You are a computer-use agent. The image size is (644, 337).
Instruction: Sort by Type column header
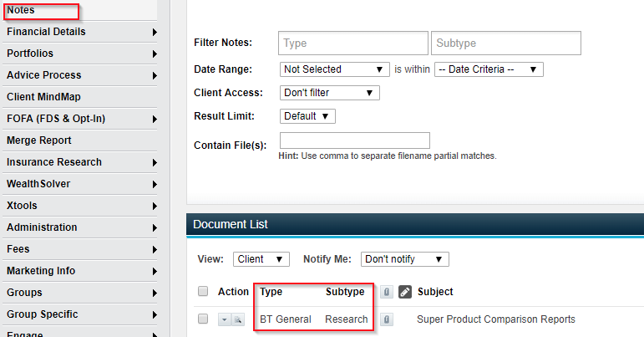[x=271, y=292]
